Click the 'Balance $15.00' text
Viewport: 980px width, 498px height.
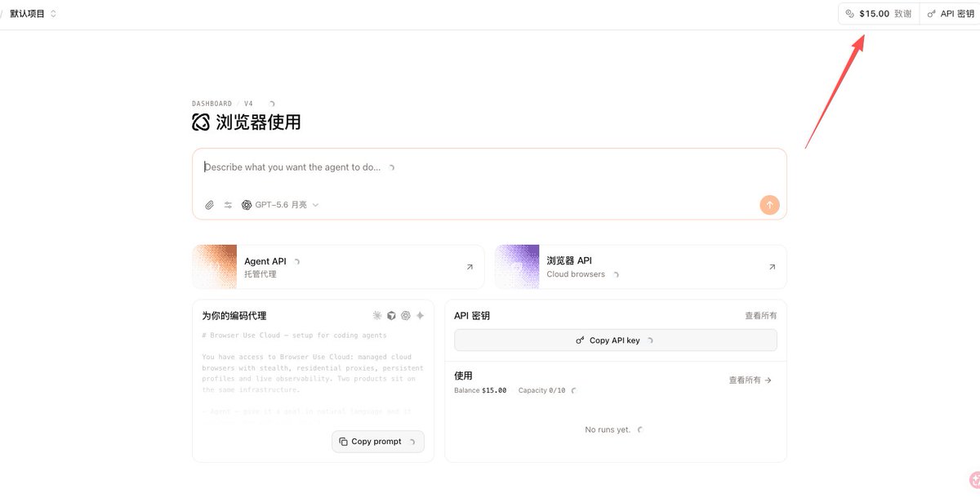pyautogui.click(x=480, y=391)
